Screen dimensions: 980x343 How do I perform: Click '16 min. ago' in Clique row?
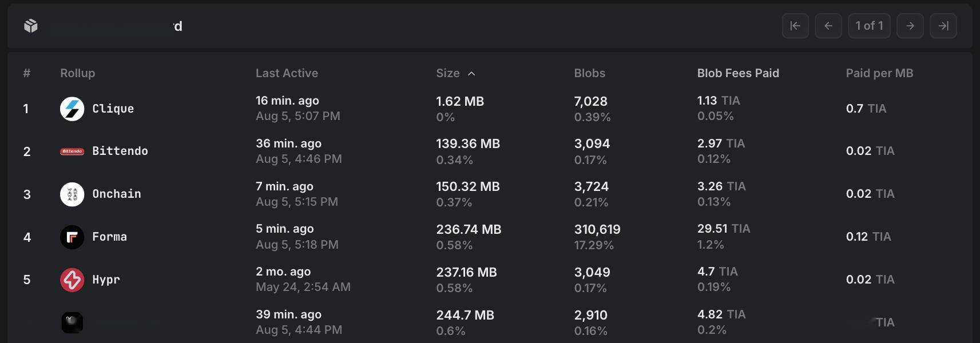287,101
